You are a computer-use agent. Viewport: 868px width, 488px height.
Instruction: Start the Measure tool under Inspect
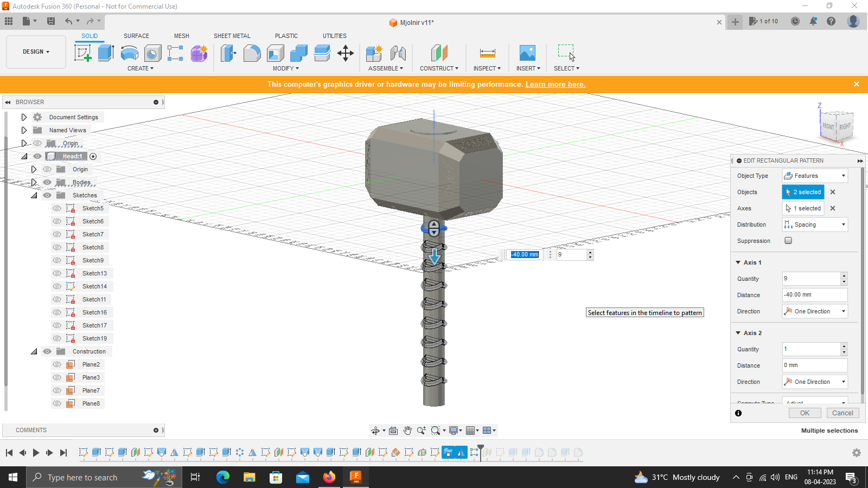[487, 53]
